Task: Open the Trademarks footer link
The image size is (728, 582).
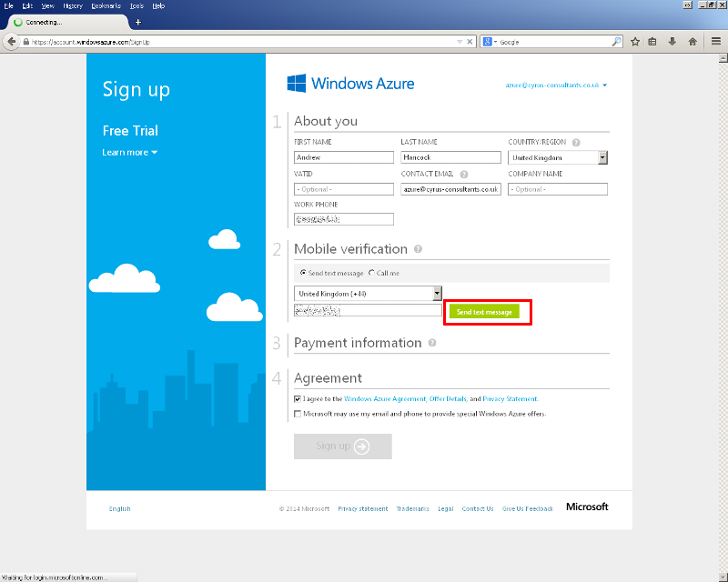Action: pyautogui.click(x=412, y=508)
